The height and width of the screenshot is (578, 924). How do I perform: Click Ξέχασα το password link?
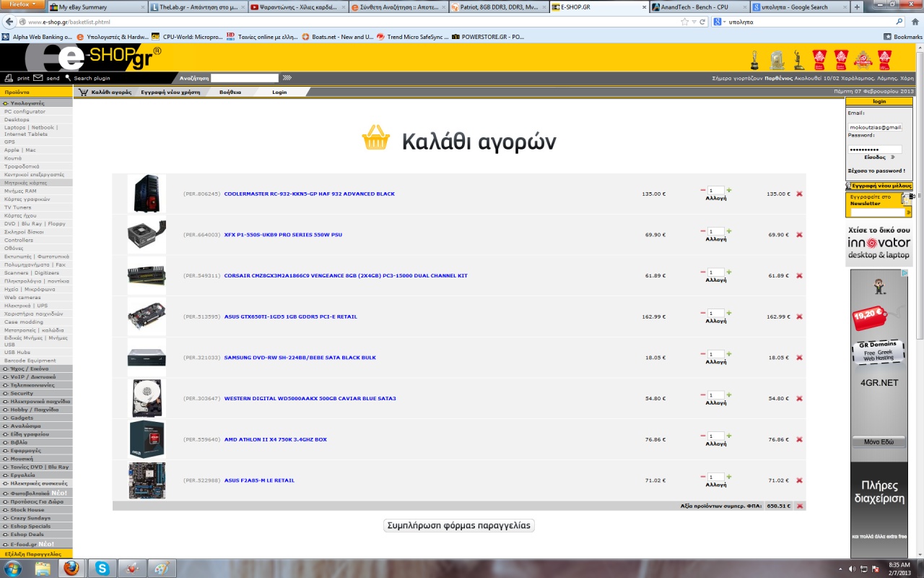click(876, 171)
